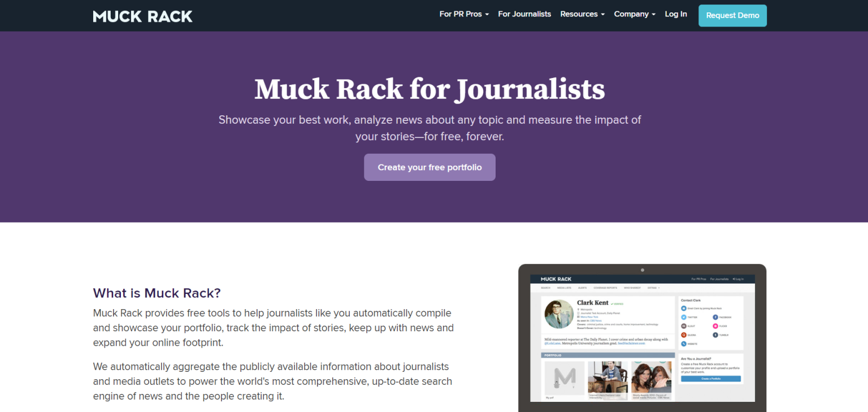Click paragraph starting We automatically aggregate

point(273,381)
